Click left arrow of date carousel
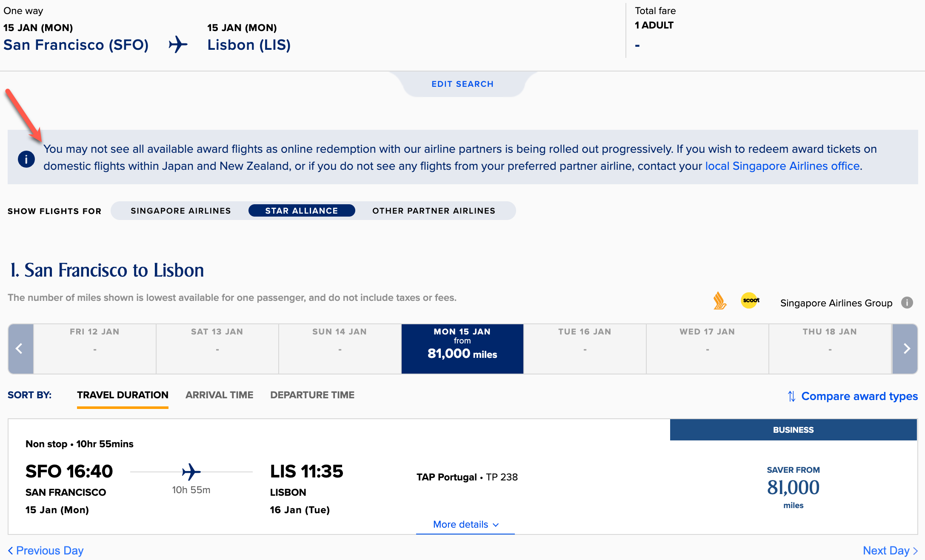 pos(20,349)
